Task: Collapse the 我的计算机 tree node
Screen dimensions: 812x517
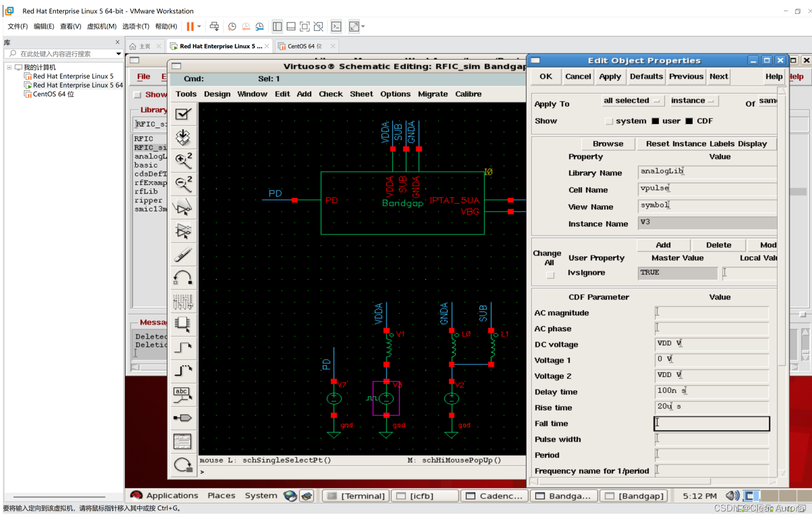Action: (x=9, y=68)
